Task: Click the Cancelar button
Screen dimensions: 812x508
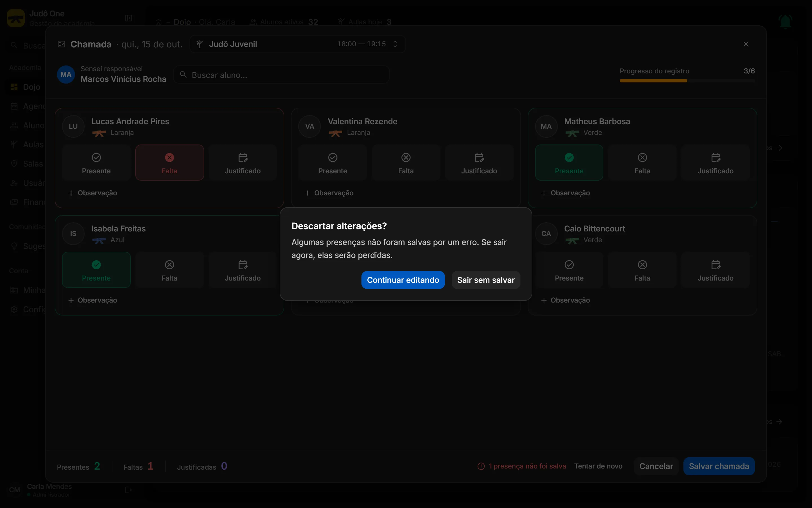Action: click(x=656, y=466)
